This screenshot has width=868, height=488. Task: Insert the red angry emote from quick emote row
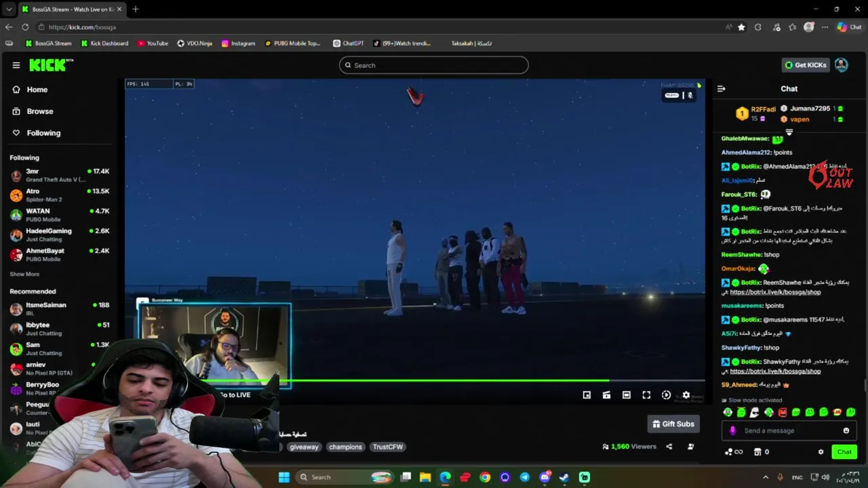pyautogui.click(x=783, y=412)
